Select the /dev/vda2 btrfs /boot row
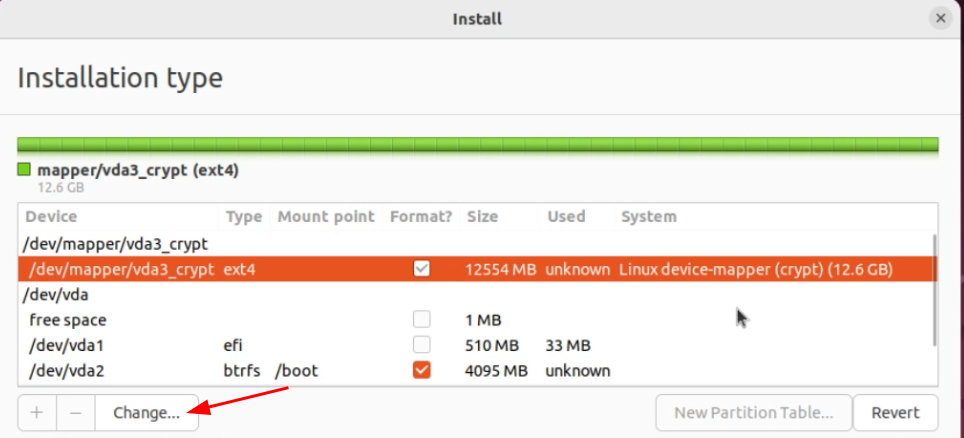This screenshot has height=438, width=964. (x=475, y=370)
